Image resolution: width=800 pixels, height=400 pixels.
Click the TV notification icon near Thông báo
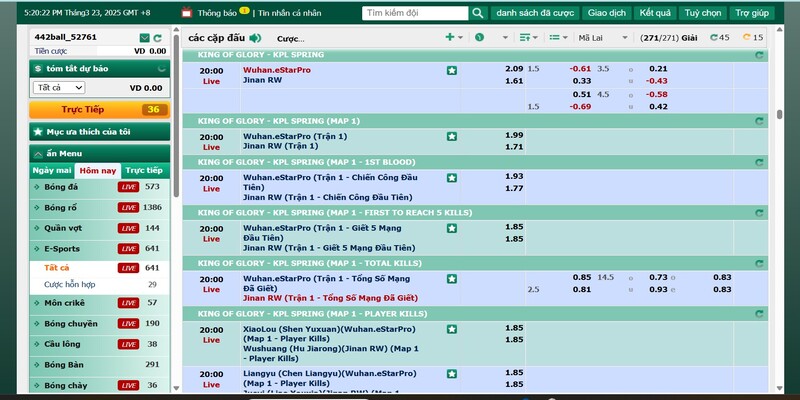tap(187, 12)
